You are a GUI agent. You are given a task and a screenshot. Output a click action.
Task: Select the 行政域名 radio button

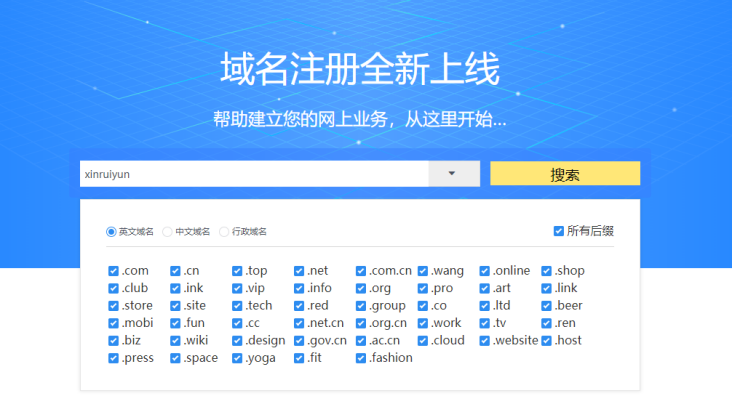(x=224, y=232)
